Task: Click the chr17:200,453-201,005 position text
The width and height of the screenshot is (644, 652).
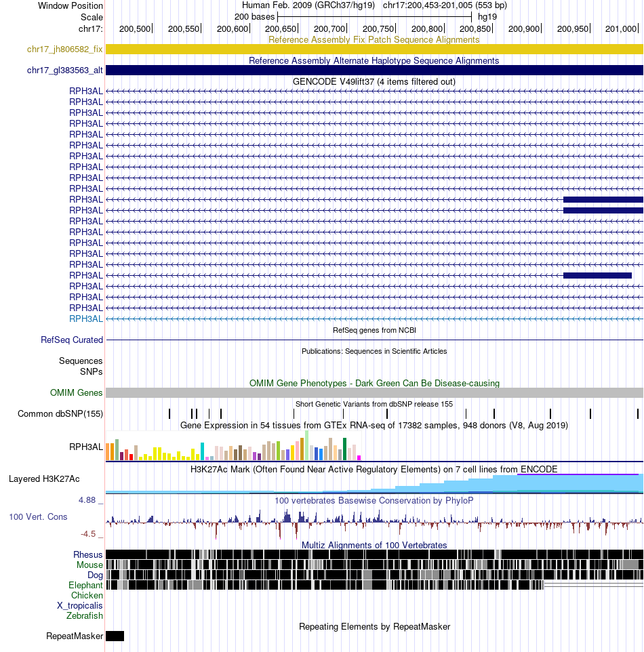Action: tap(445, 5)
